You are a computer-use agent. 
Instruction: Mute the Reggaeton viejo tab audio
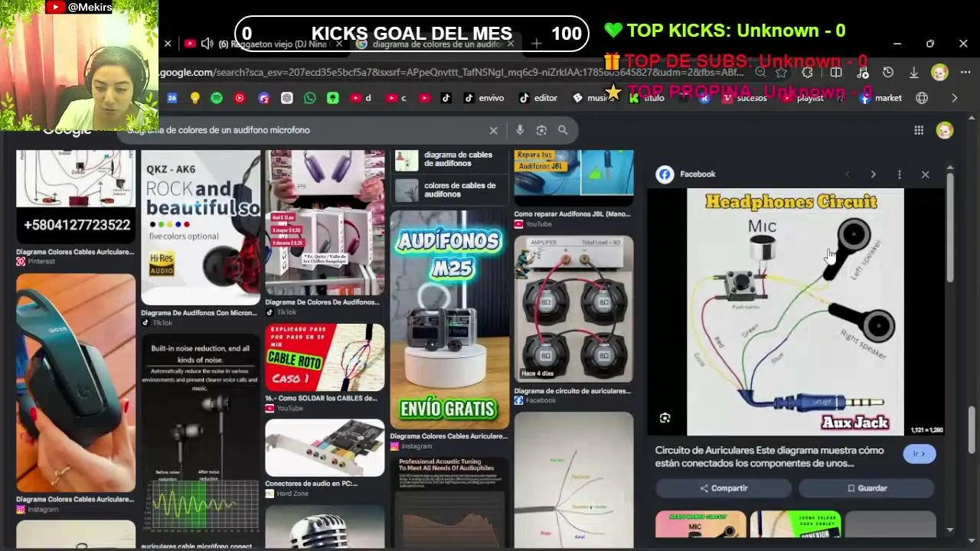point(207,44)
